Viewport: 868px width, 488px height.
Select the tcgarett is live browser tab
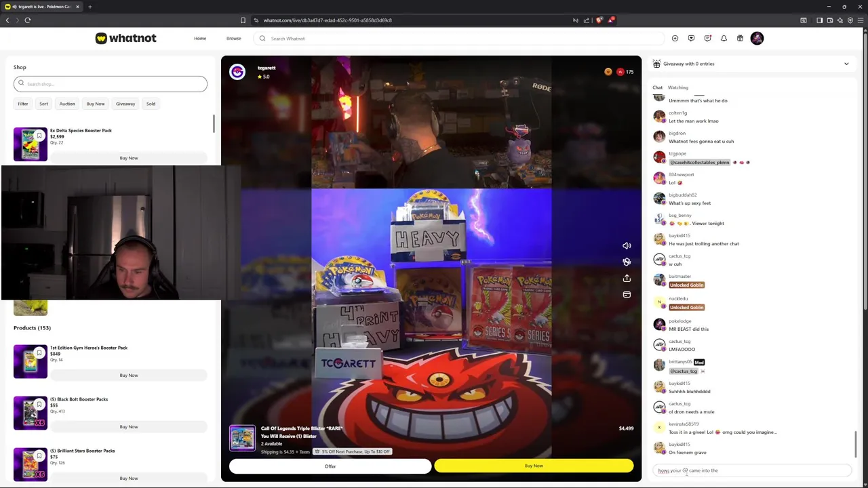click(42, 7)
